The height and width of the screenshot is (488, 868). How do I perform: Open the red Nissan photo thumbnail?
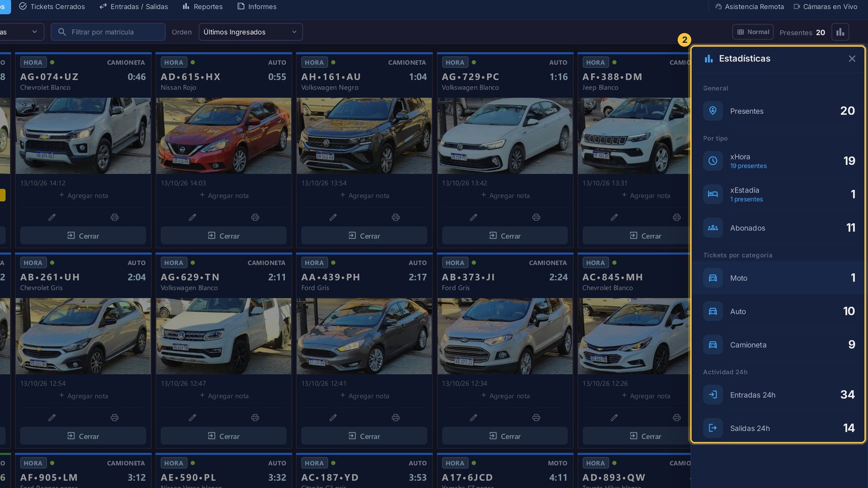[x=224, y=136]
